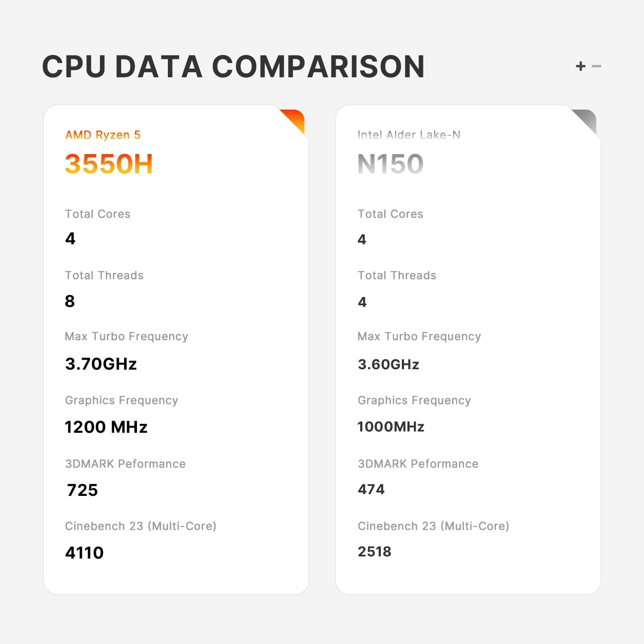Click the 3.70GHz Max Turbo Frequency value

coord(101,364)
